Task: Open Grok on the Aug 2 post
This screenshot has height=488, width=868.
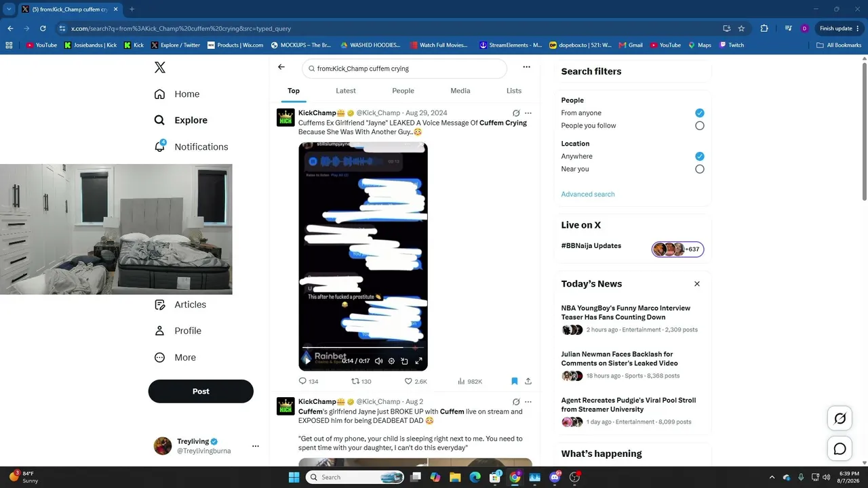Action: tap(516, 402)
